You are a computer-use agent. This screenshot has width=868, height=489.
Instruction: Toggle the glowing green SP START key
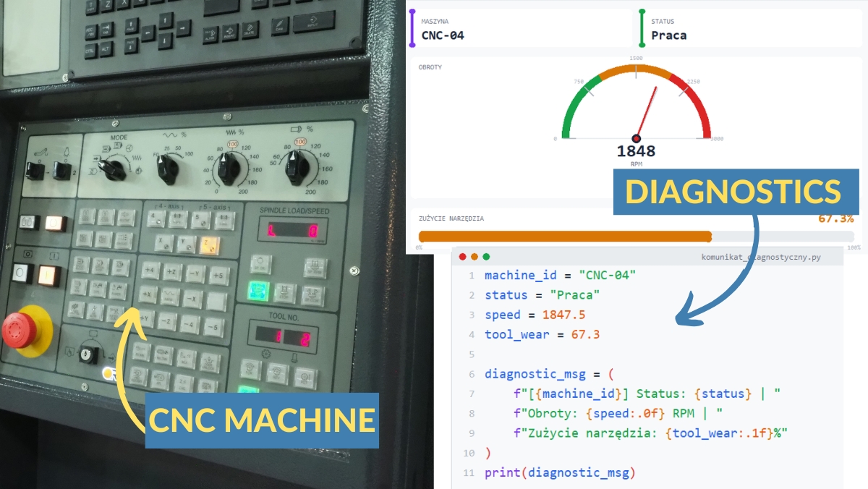257,292
